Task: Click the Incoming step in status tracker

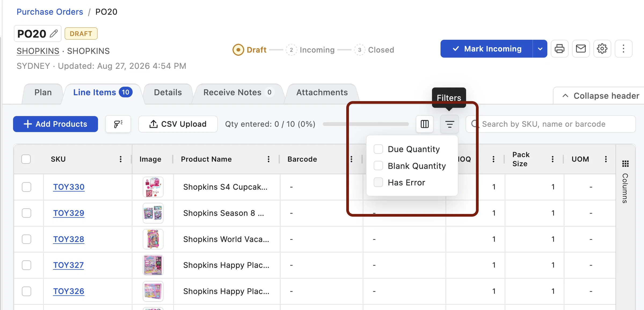Action: 310,50
